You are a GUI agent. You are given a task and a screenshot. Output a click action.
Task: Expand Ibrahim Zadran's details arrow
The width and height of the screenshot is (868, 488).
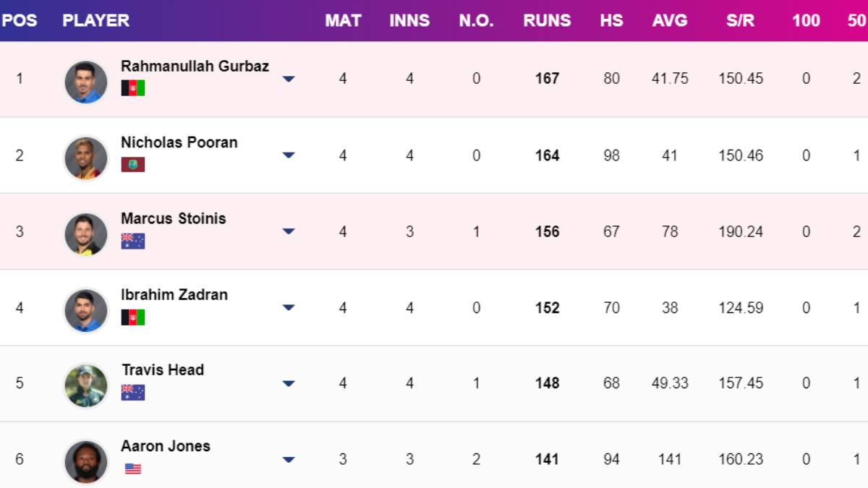pos(289,307)
